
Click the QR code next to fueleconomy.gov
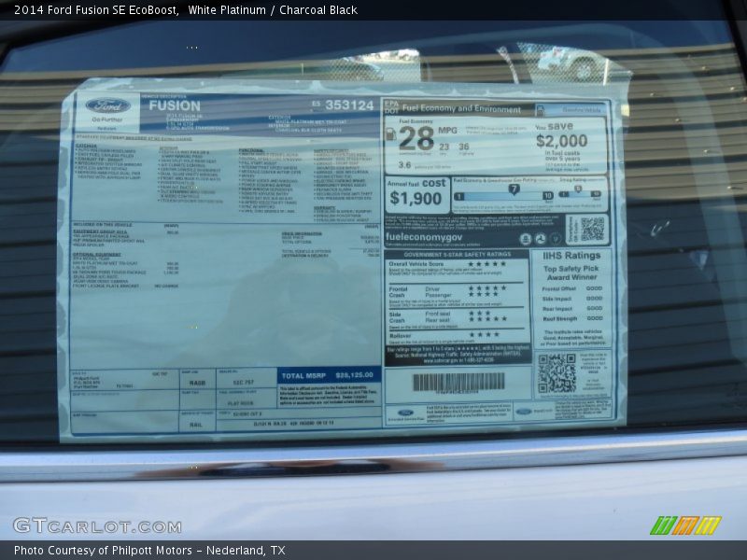pyautogui.click(x=592, y=229)
